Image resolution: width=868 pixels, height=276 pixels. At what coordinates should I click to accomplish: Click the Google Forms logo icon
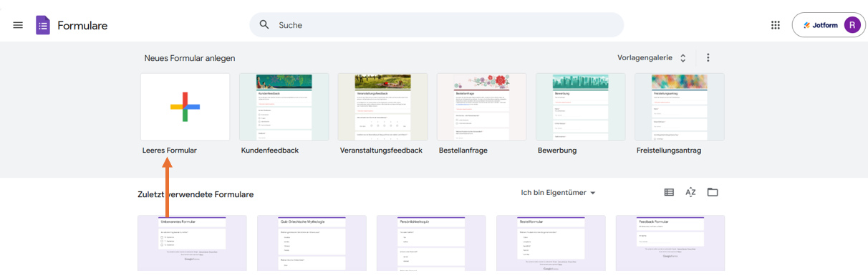click(43, 25)
